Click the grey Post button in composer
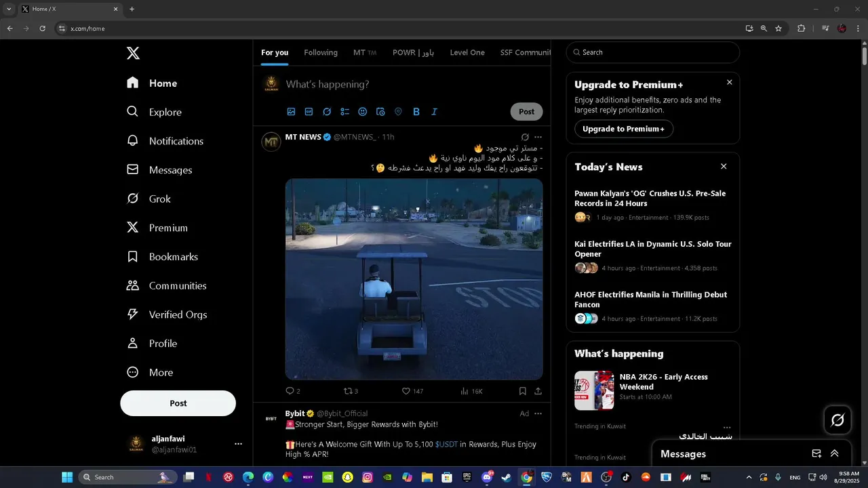Viewport: 868px width, 488px height. click(526, 112)
